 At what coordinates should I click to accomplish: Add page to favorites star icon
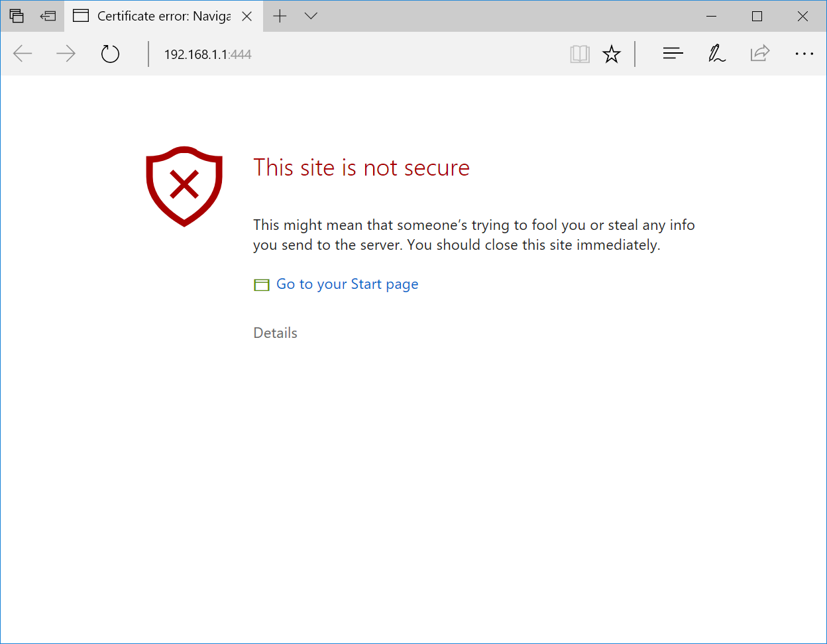pos(612,54)
